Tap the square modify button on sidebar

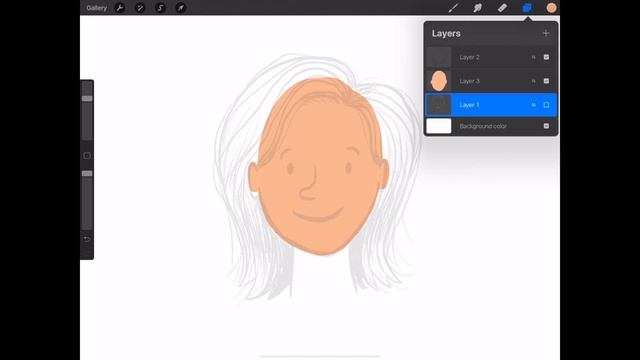click(87, 156)
